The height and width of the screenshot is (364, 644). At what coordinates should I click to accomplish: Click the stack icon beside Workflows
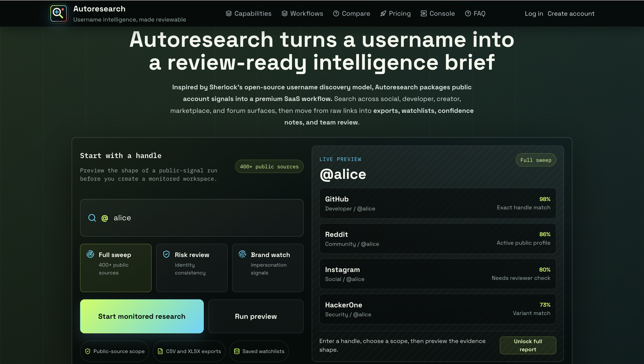[x=284, y=13]
